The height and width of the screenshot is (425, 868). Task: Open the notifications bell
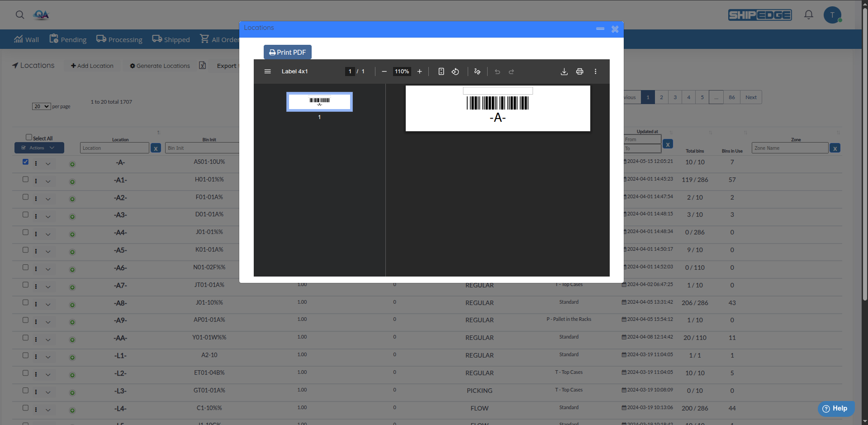(808, 15)
